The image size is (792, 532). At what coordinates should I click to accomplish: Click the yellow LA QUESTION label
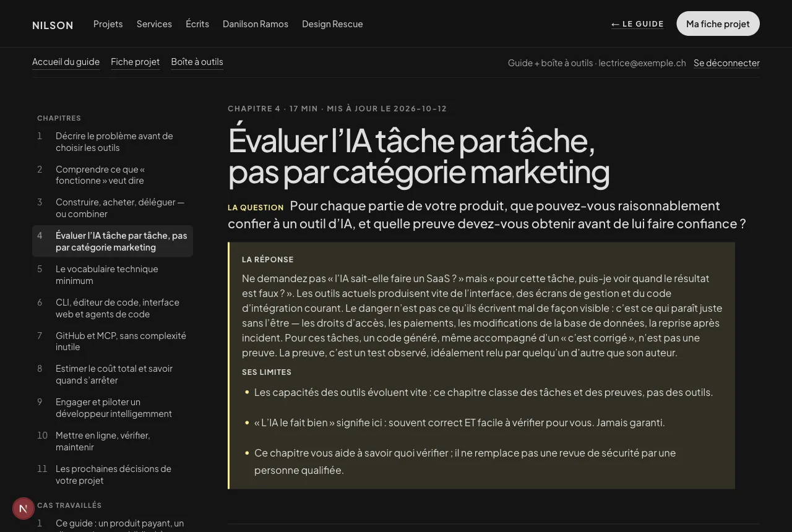coord(256,208)
